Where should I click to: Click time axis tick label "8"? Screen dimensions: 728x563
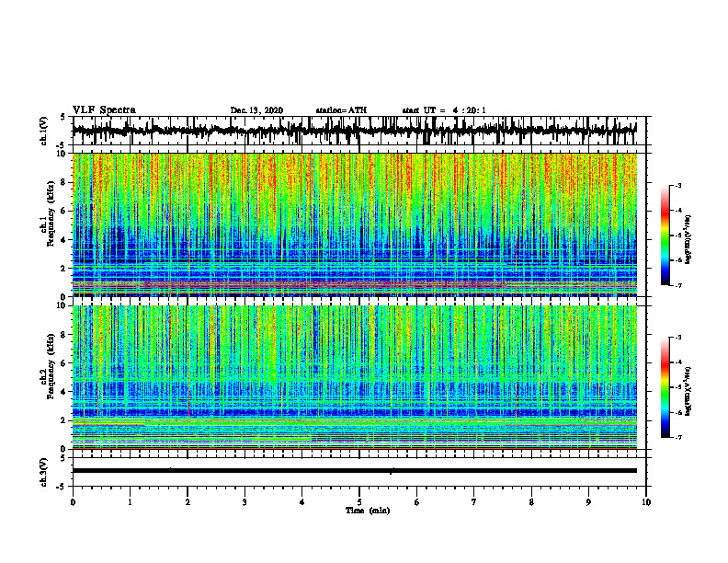[531, 502]
